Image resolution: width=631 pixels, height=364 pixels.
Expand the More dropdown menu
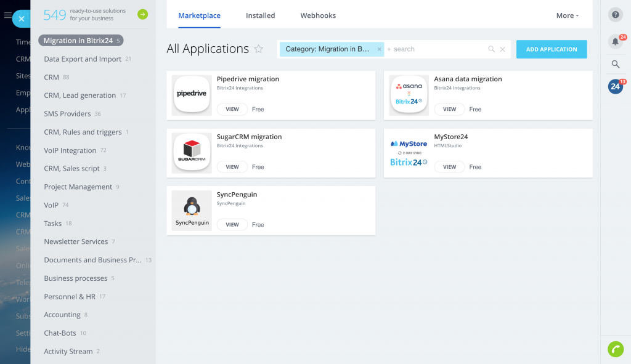point(567,15)
